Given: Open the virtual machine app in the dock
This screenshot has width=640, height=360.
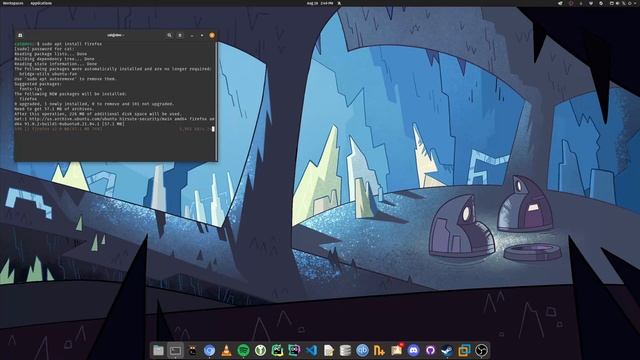Looking at the screenshot, I should coord(464,350).
